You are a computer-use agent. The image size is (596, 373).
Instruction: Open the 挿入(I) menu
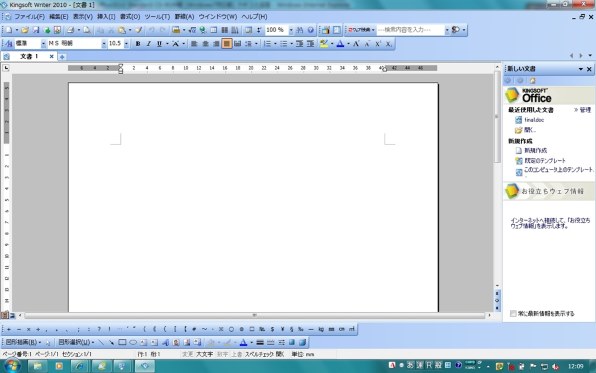106,17
